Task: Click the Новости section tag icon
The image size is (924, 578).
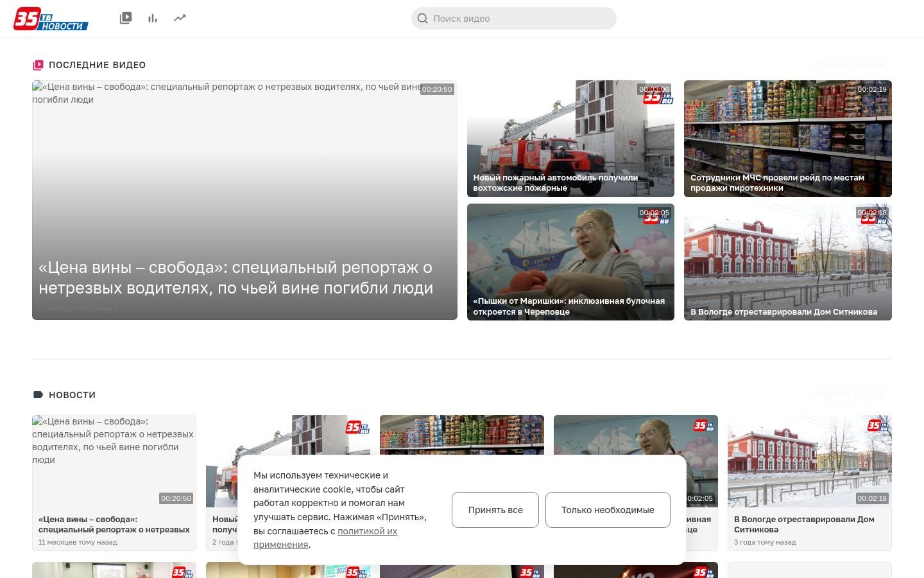Action: pos(38,395)
